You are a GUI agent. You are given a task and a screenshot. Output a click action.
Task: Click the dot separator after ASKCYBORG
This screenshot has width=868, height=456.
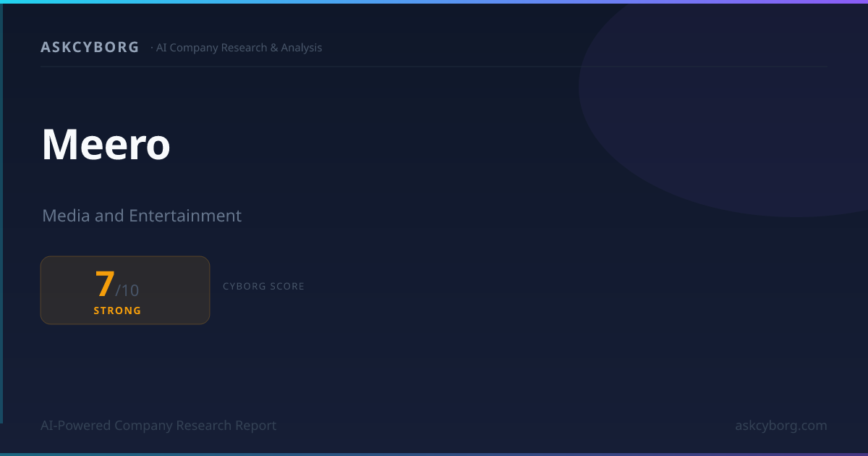pos(152,48)
